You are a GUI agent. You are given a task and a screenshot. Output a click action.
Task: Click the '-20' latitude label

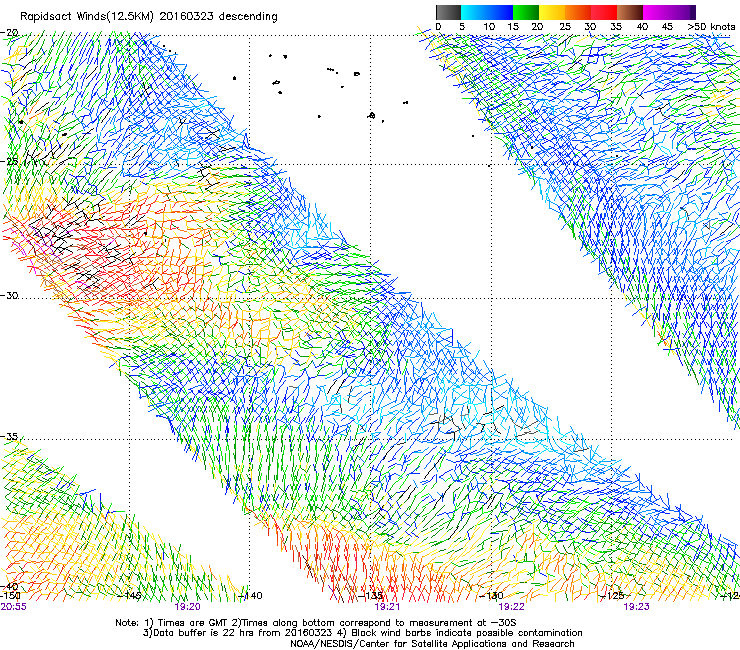pyautogui.click(x=9, y=33)
